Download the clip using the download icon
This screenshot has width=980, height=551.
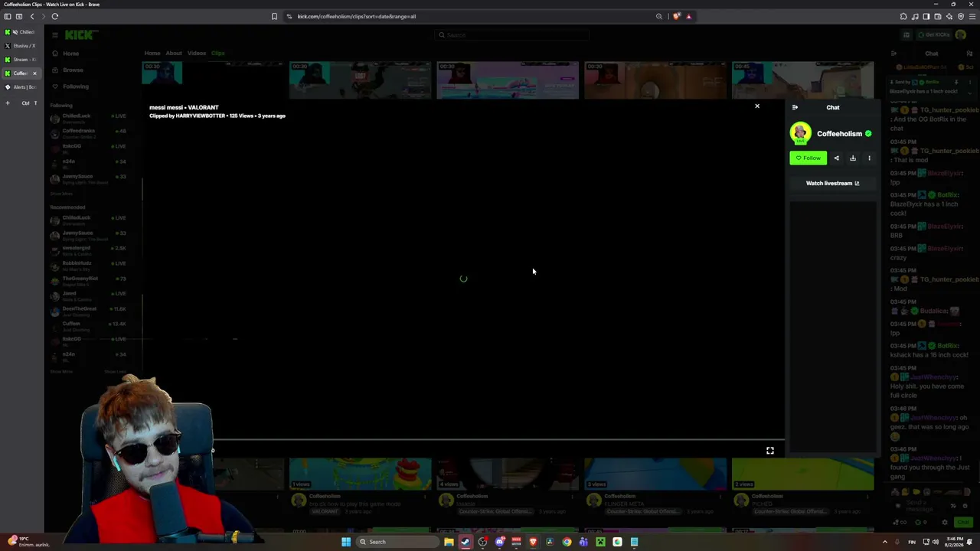pos(853,158)
